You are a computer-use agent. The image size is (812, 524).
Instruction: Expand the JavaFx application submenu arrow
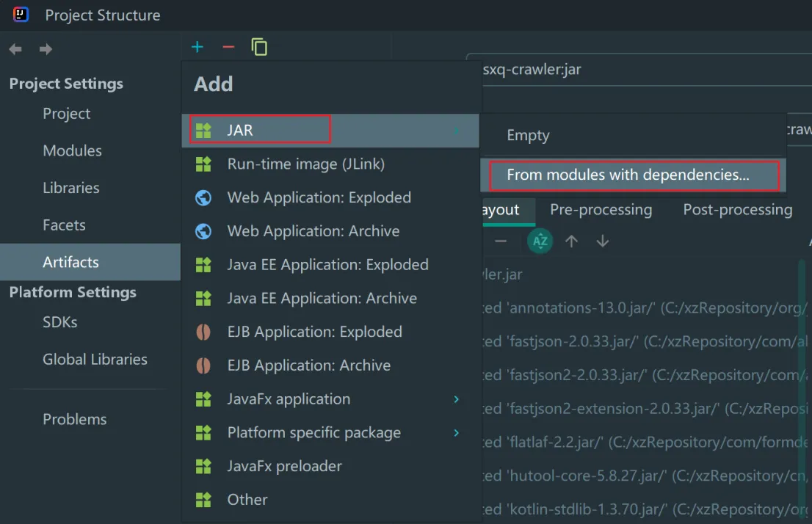[x=457, y=399]
